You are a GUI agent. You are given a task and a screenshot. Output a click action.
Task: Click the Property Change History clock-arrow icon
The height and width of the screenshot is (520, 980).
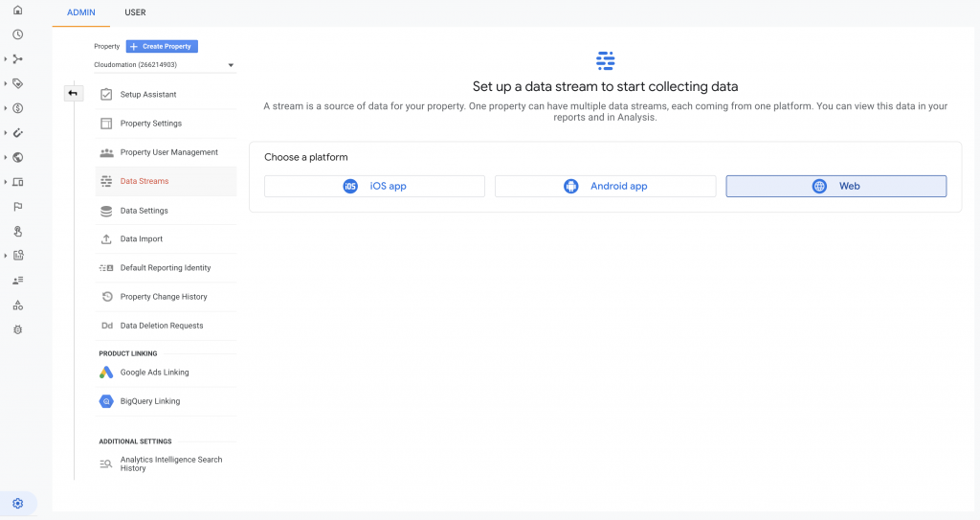coord(106,297)
